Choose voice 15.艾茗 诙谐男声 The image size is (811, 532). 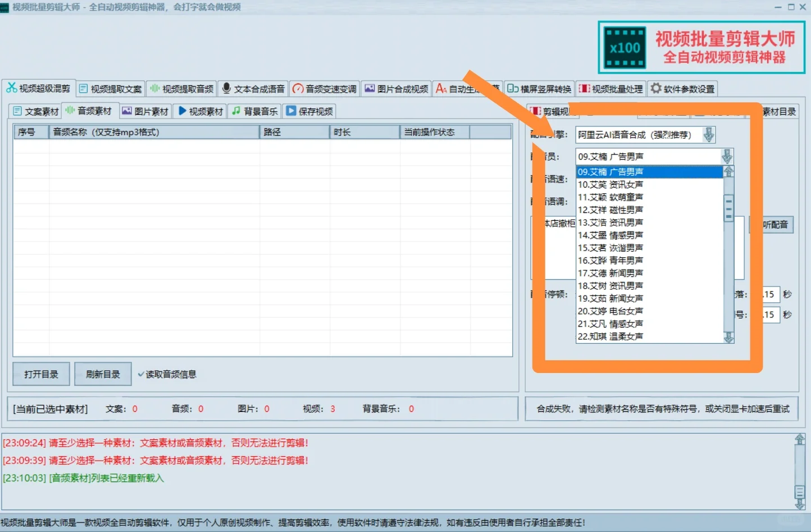650,248
